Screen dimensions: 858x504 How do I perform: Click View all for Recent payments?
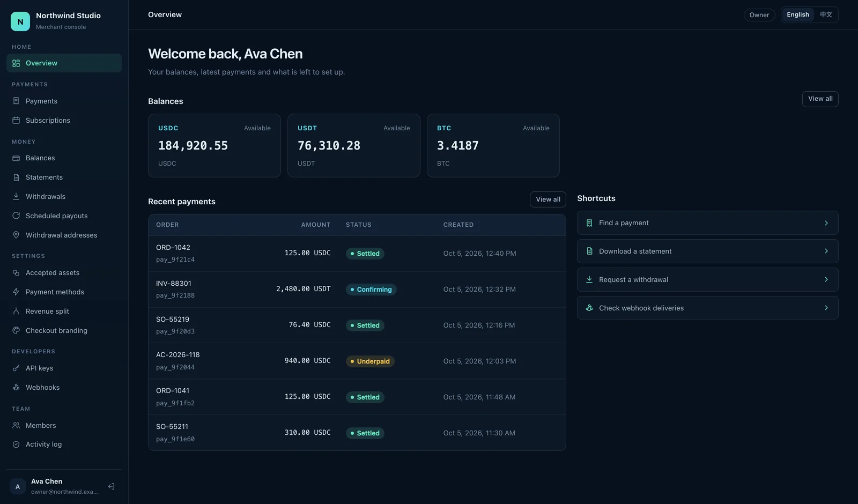click(x=548, y=199)
